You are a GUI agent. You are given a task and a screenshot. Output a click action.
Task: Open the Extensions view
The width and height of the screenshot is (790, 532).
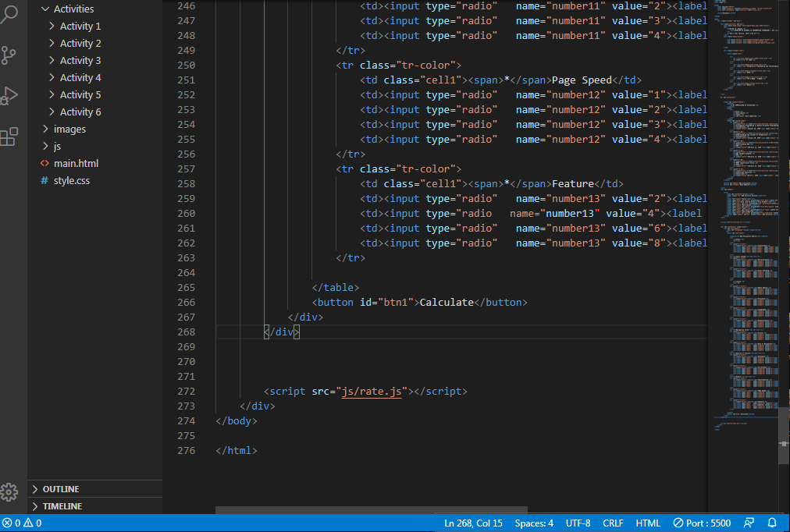(9, 137)
